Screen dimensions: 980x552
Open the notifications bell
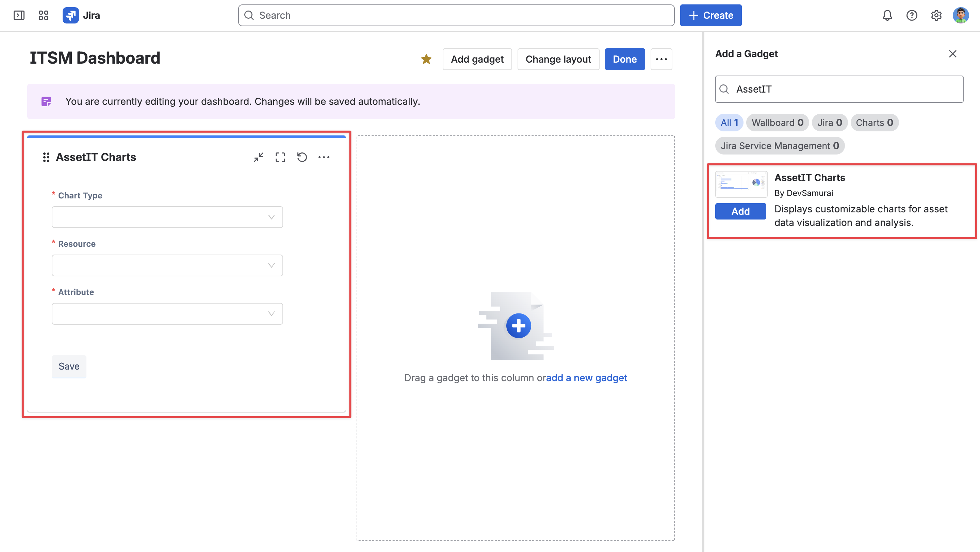887,15
